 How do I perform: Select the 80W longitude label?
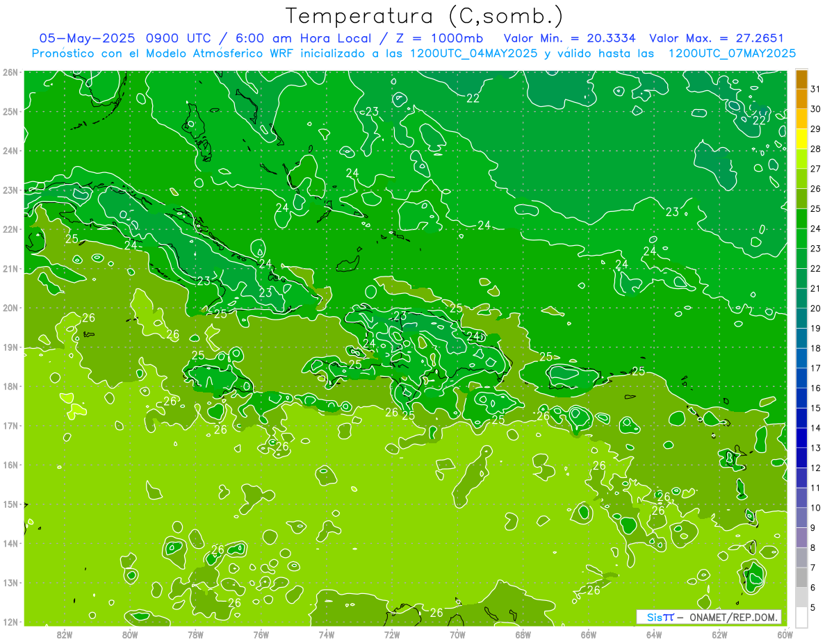click(130, 634)
